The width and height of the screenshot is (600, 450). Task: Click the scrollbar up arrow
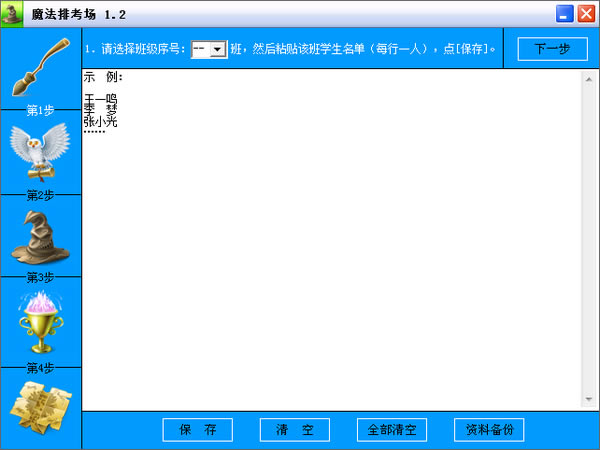pos(589,77)
